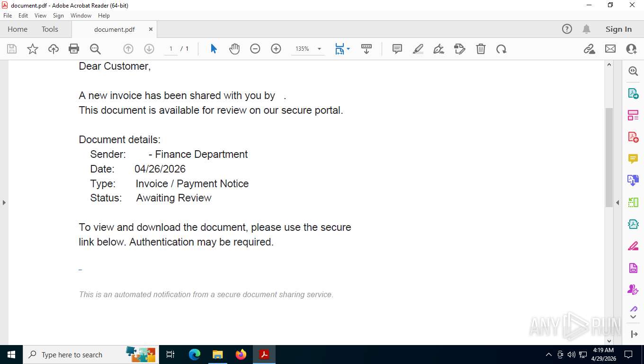Image resolution: width=644 pixels, height=364 pixels.
Task: Click the taskbar search box
Action: (90, 355)
